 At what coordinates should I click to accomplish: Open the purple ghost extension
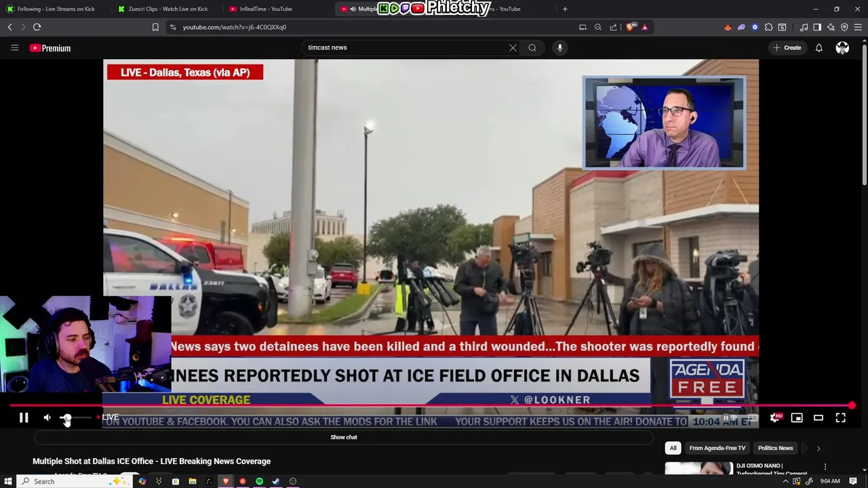pyautogui.click(x=741, y=27)
